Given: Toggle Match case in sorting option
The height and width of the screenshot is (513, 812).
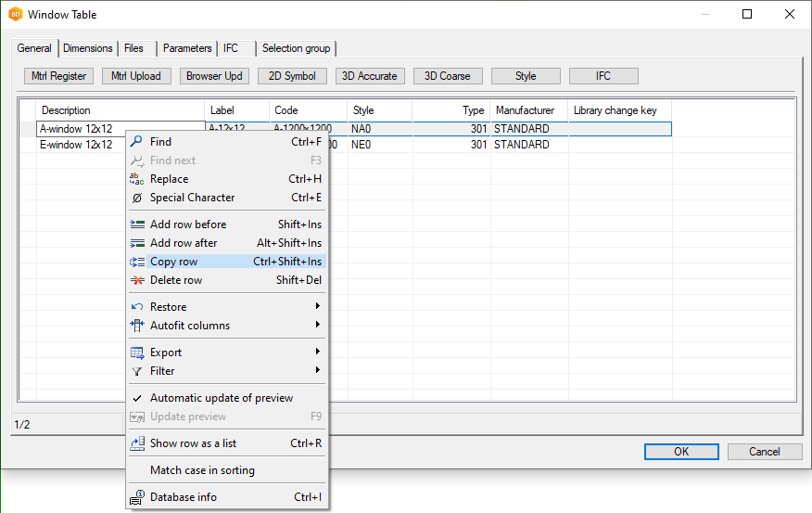Looking at the screenshot, I should tap(202, 470).
